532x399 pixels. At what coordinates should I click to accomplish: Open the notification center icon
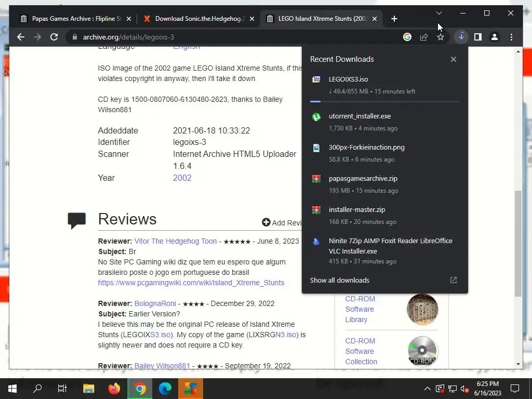coord(515,389)
